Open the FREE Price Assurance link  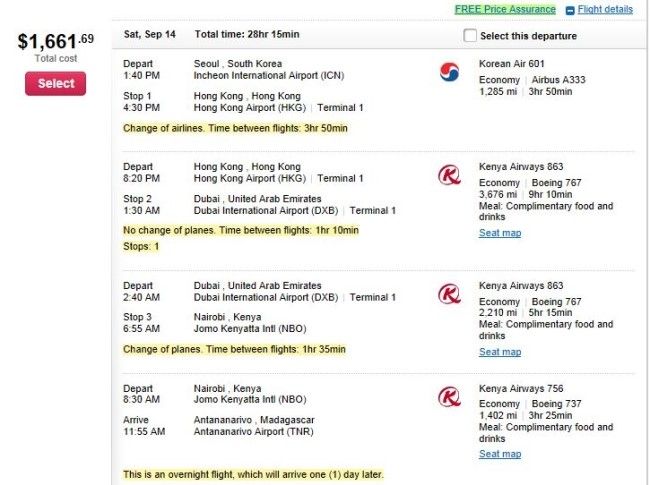pos(505,9)
